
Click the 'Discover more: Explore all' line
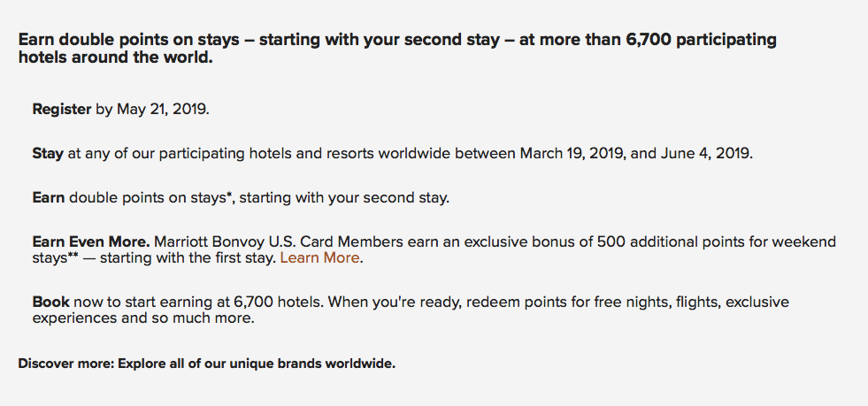click(x=206, y=364)
